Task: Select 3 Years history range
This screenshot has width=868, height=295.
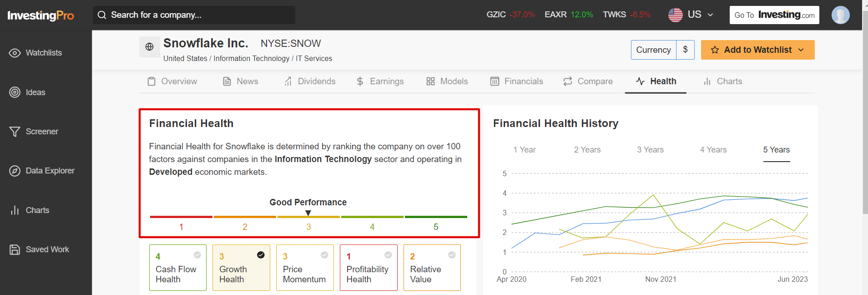Action: [x=650, y=150]
